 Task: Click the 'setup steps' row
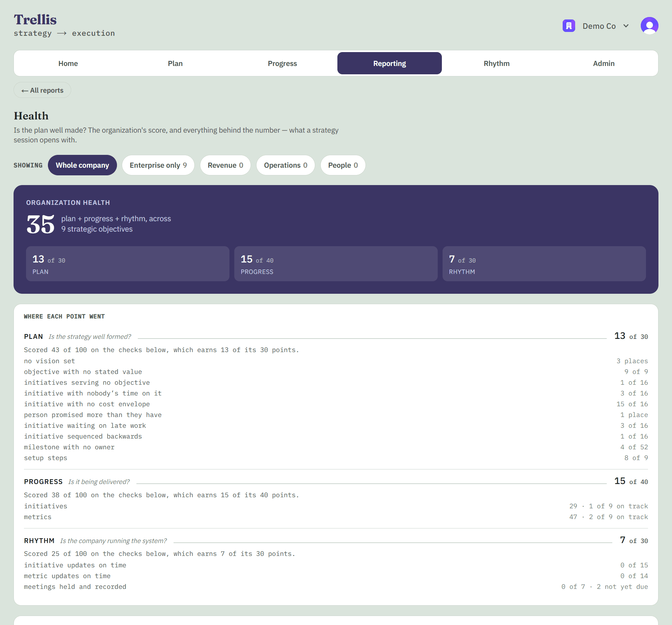336,458
